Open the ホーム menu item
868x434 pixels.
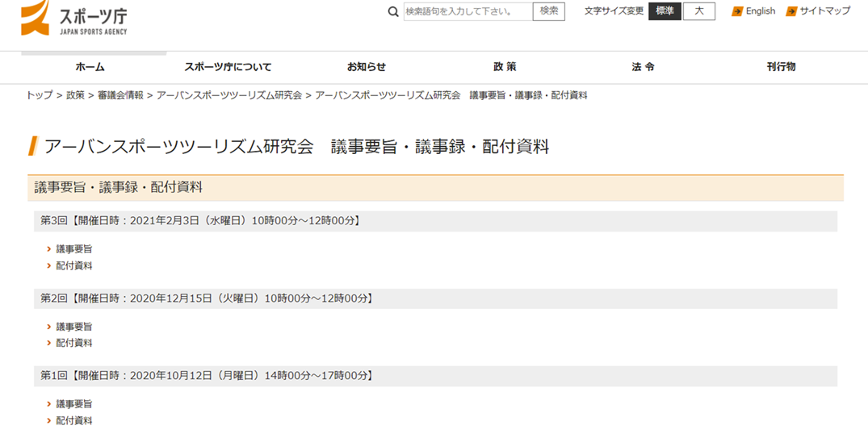click(90, 67)
